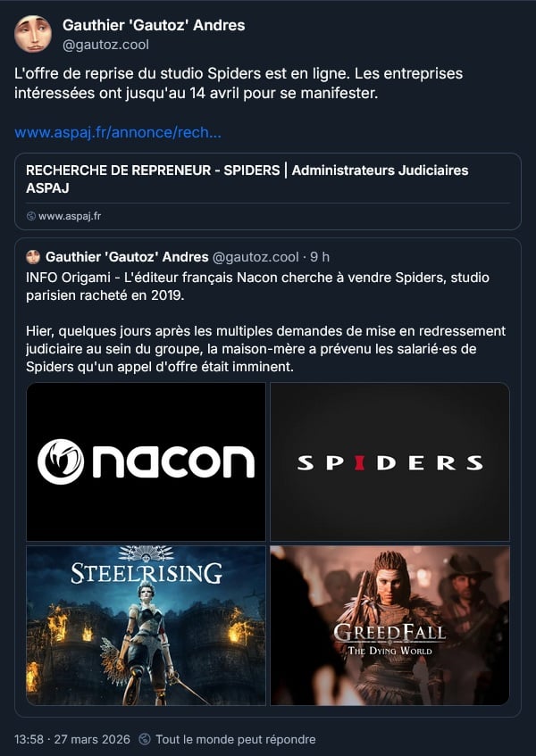This screenshot has height=756, width=536.
Task: Click the 13:58 · 27 mars 2026 timestamp
Action: click(71, 739)
